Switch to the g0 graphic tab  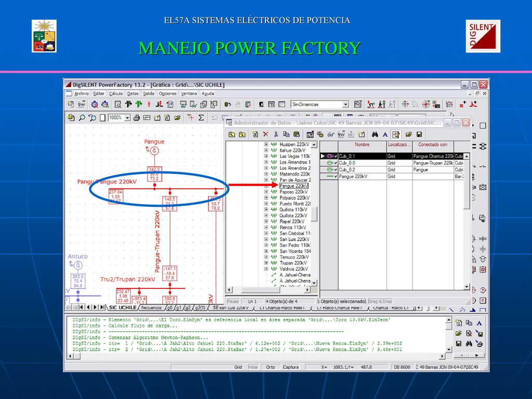pos(170,308)
